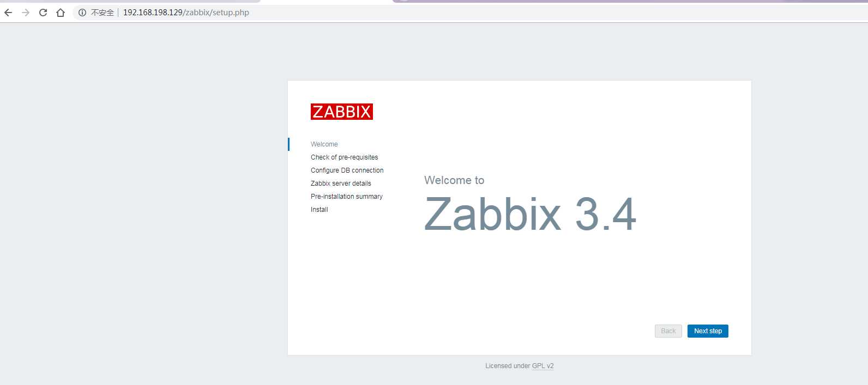
Task: Focus the address bar URL
Action: click(186, 13)
